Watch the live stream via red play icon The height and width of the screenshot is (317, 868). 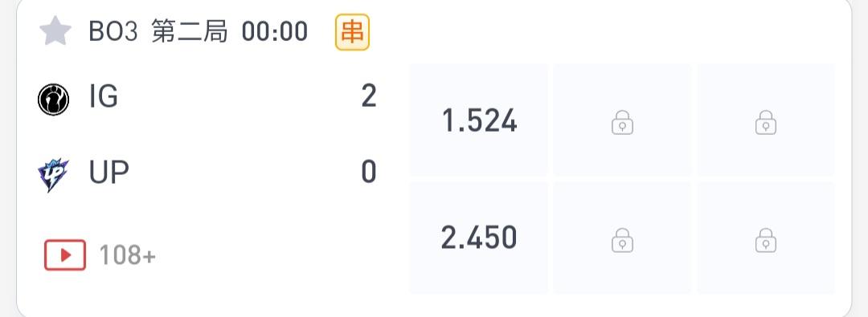pos(65,255)
